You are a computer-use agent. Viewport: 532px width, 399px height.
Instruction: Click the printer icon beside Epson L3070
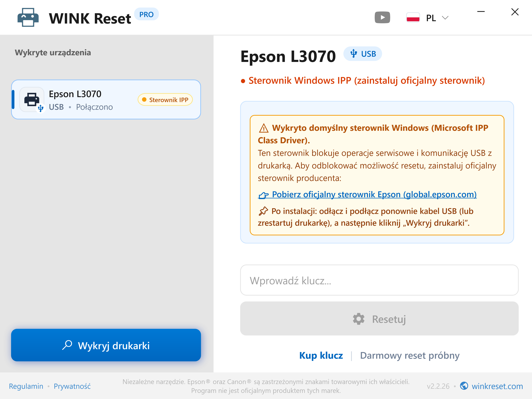32,99
